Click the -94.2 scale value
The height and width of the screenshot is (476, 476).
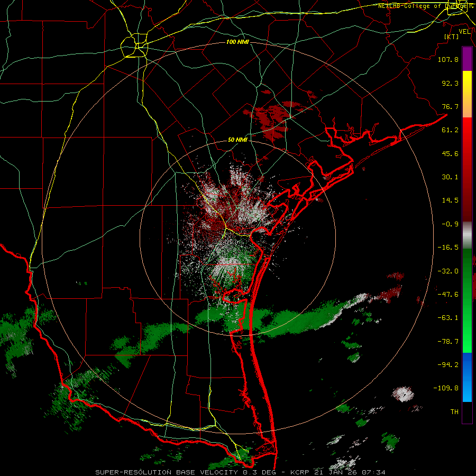(448, 365)
